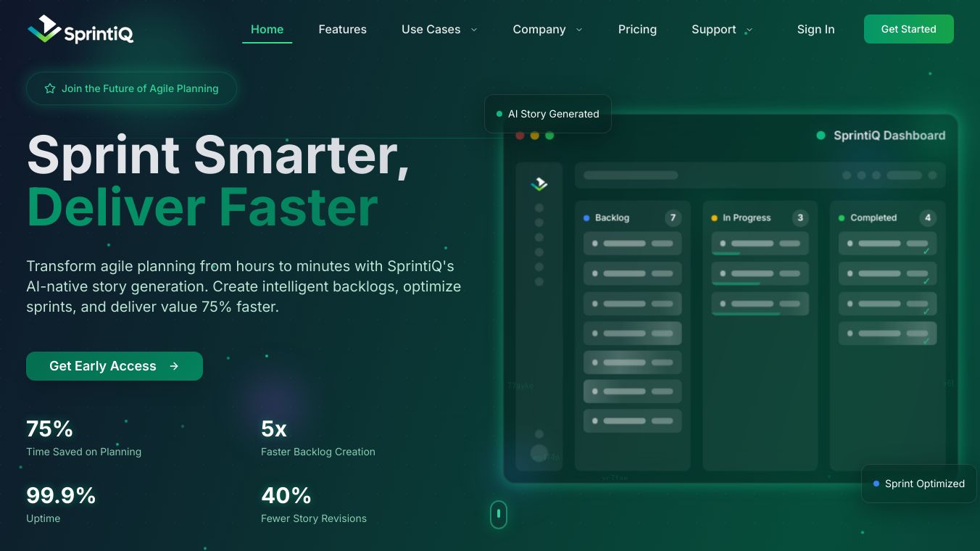Click the red window dot on the dashboard mockup

point(520,136)
